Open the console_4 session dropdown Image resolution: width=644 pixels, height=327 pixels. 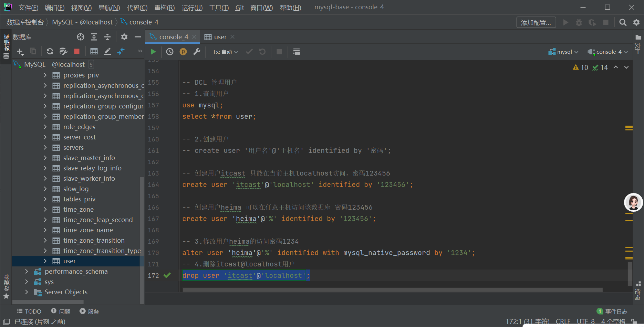[608, 52]
